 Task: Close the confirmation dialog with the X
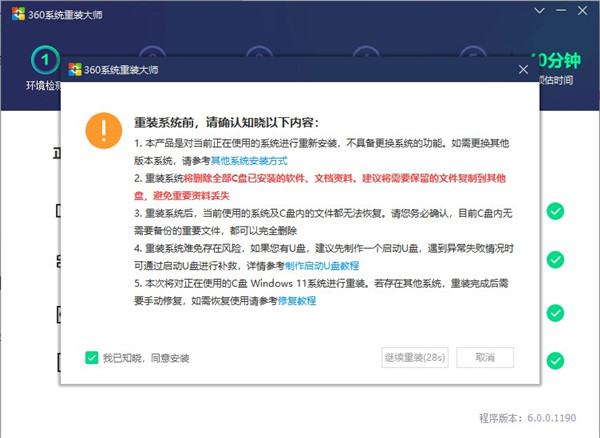point(521,69)
